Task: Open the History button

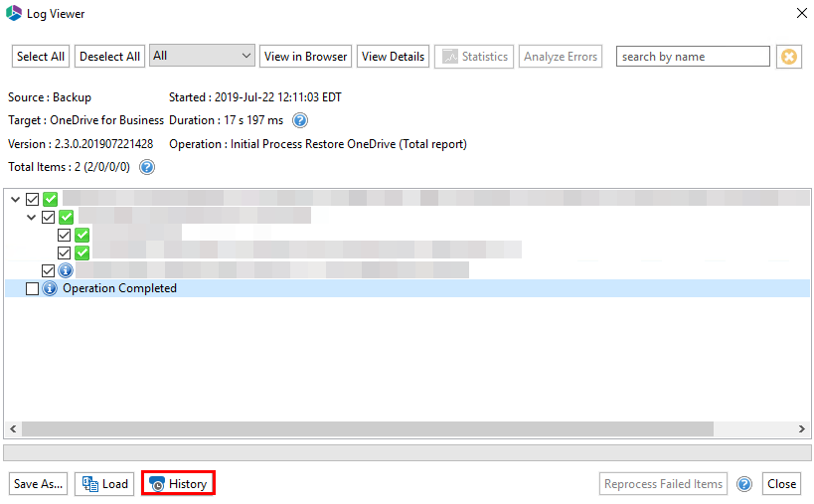Action: [178, 484]
